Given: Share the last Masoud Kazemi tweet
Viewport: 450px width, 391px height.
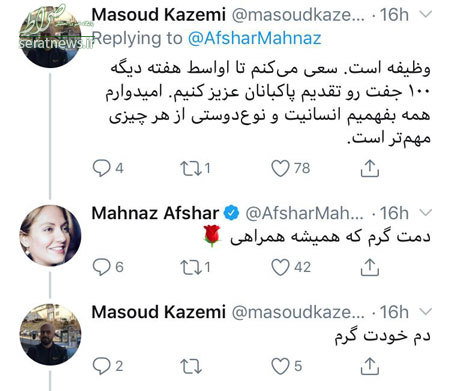Looking at the screenshot, I should 370,366.
